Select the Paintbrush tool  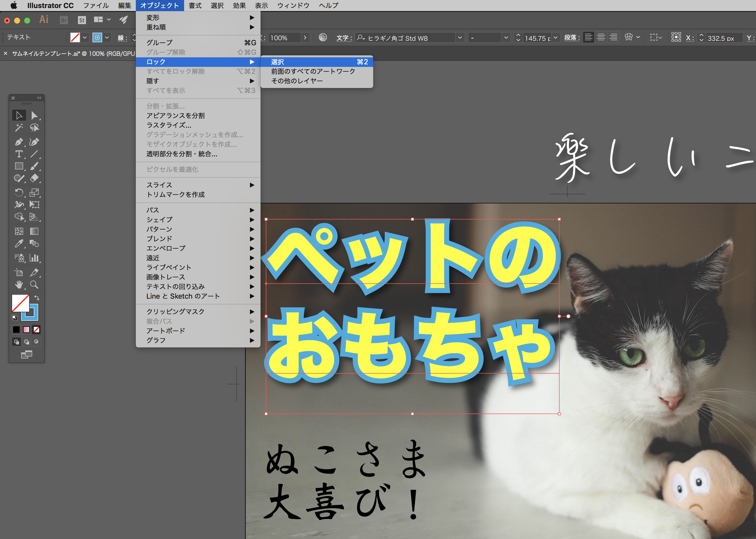[x=34, y=166]
